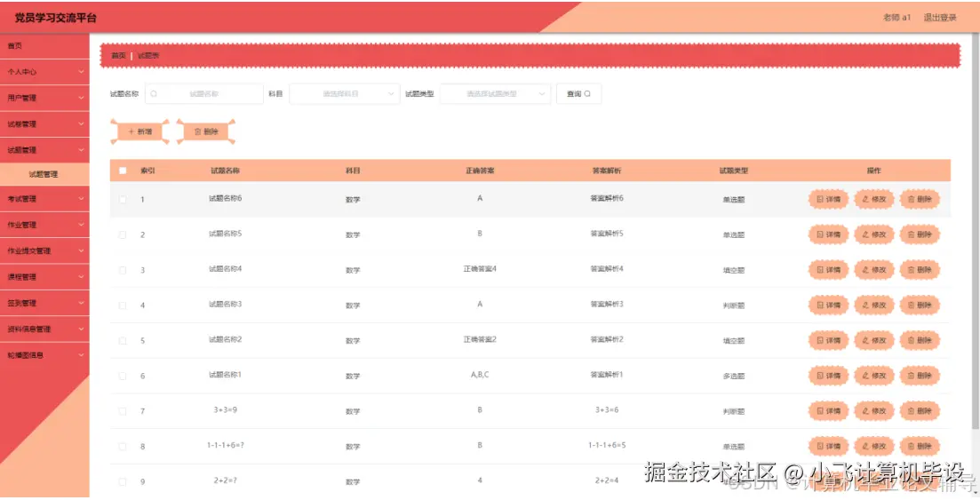Edit the 试题名称6 question
980x500 pixels.
pyautogui.click(x=873, y=199)
